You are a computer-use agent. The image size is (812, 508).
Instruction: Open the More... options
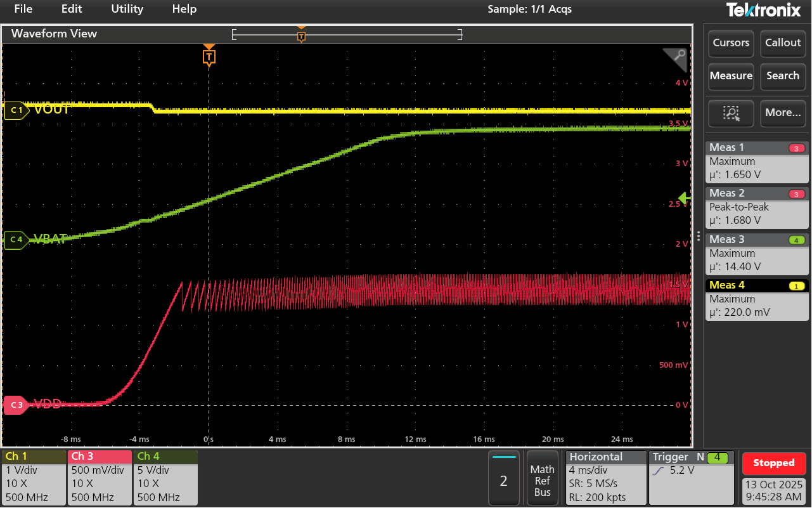coord(783,113)
